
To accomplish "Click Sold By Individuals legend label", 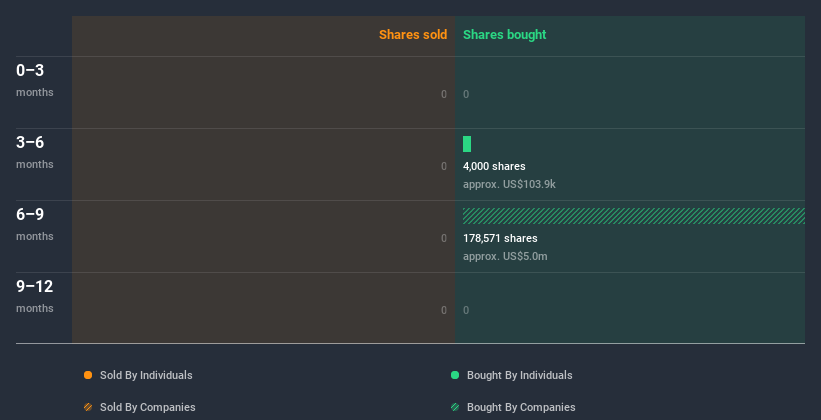I will pyautogui.click(x=146, y=375).
